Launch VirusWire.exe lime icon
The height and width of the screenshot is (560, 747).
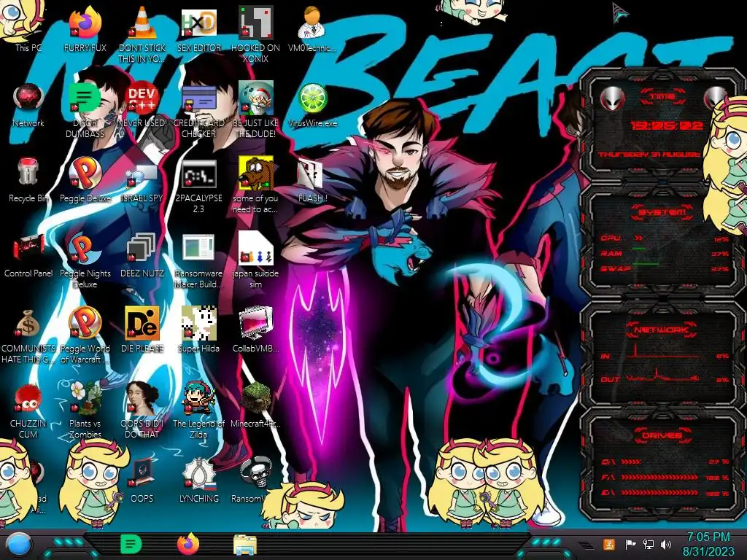(x=312, y=105)
